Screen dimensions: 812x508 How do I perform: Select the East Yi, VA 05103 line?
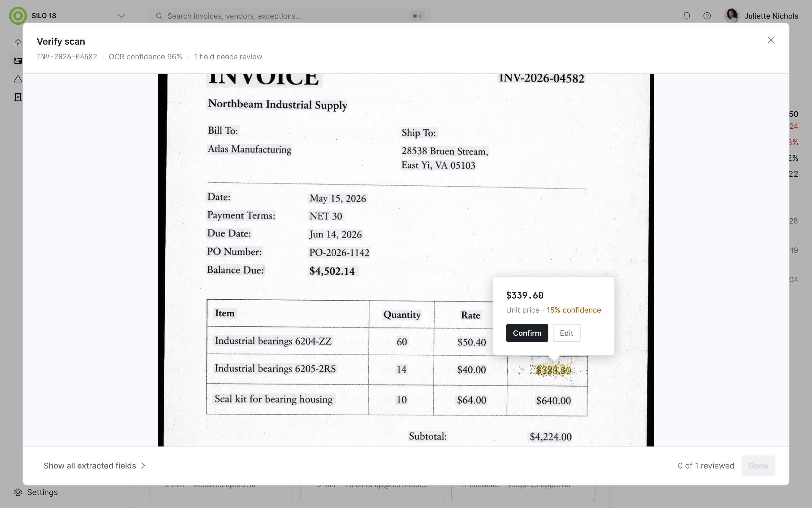click(438, 165)
